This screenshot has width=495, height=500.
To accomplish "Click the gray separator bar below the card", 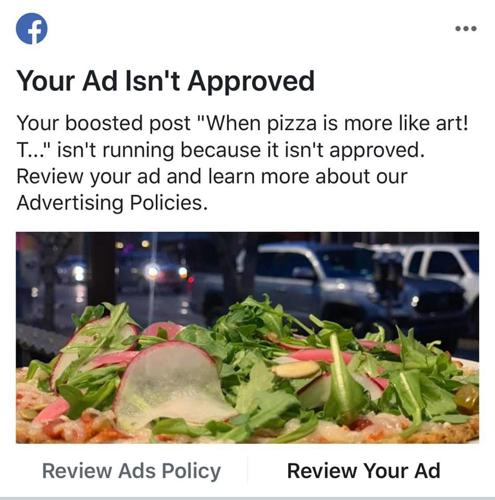I will point(247,498).
